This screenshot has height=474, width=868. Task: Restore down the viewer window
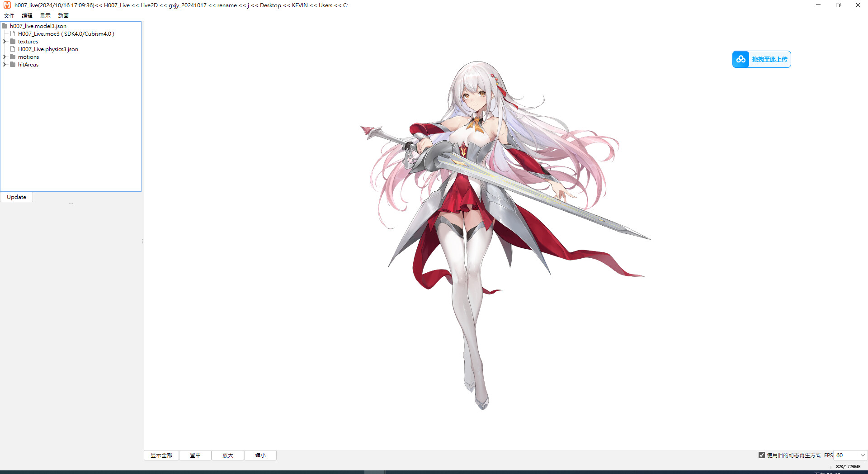838,5
